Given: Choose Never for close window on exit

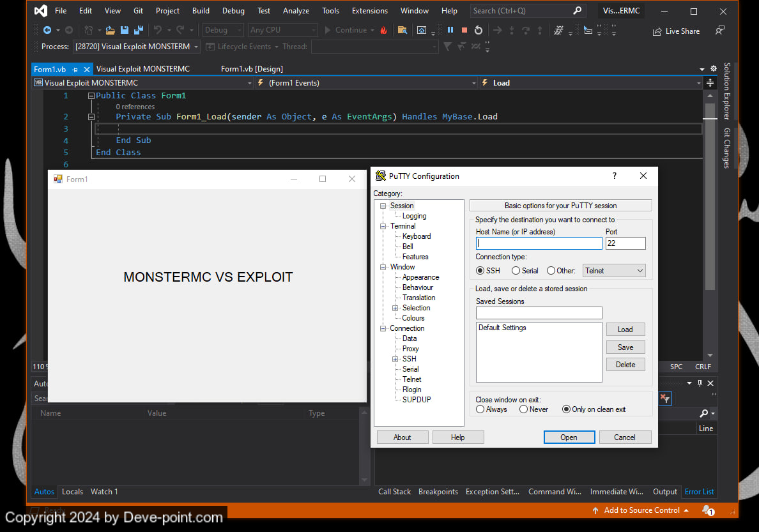Looking at the screenshot, I should tap(524, 409).
